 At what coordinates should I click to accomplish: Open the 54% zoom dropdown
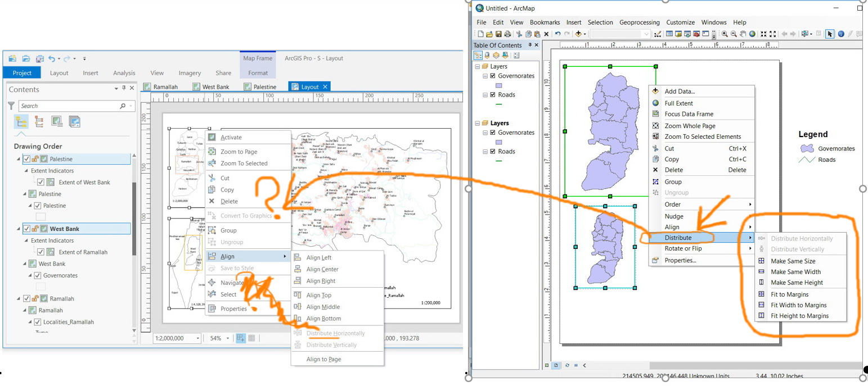click(x=228, y=338)
